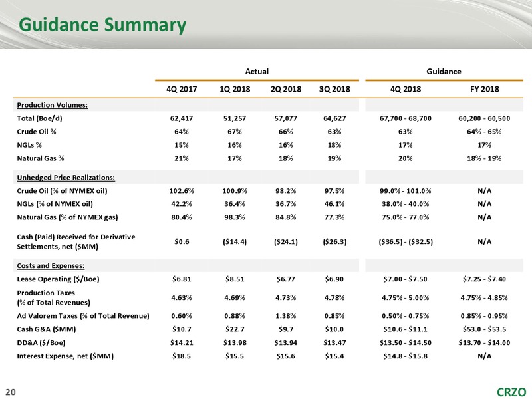Click the 60,200 - 60,500 guidance range
532x399 pixels.
click(484, 118)
